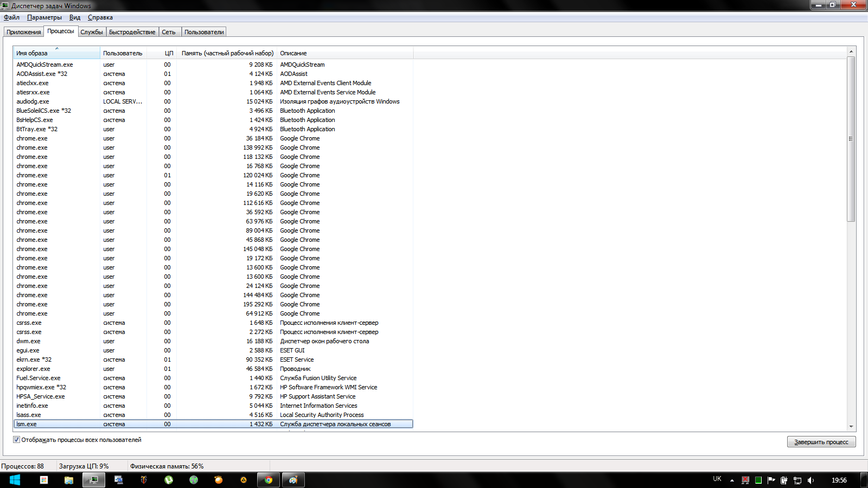Sort by the Память column header

coord(227,53)
